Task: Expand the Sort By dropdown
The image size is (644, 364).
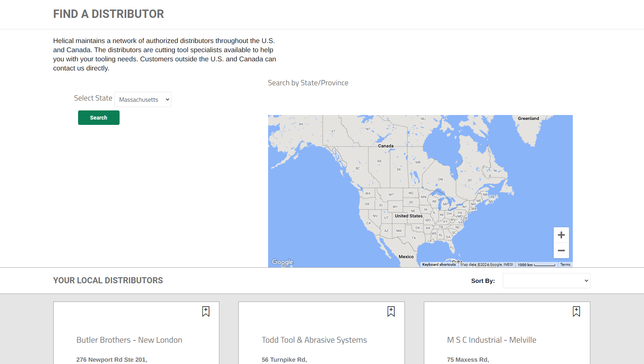Action: [x=546, y=281]
